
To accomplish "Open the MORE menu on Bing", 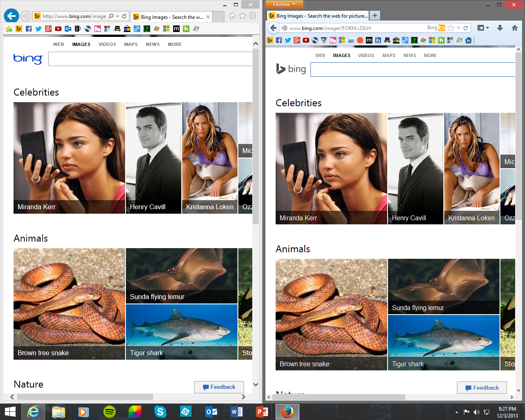I will tap(430, 55).
